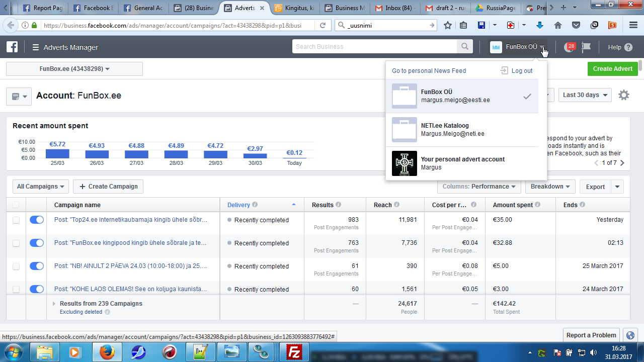Viewport: 644px width, 362px height.
Task: Check the Top24.ee campaign row checkbox
Action: click(x=16, y=220)
